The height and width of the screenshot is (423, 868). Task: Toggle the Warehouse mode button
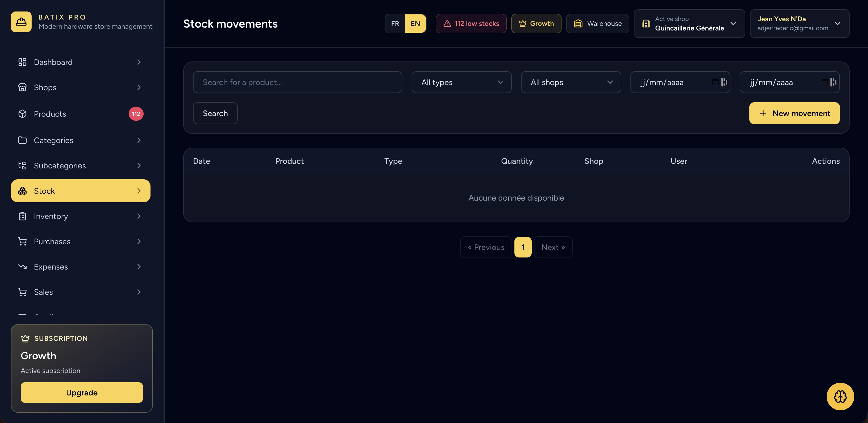coord(597,24)
